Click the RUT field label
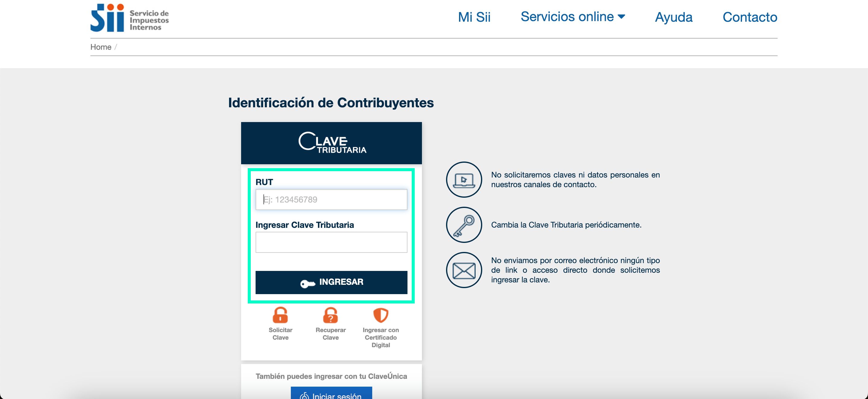This screenshot has width=868, height=399. 264,182
